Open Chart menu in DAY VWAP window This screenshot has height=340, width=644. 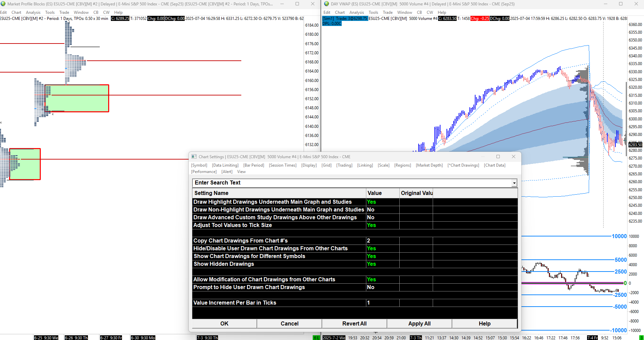click(x=340, y=12)
